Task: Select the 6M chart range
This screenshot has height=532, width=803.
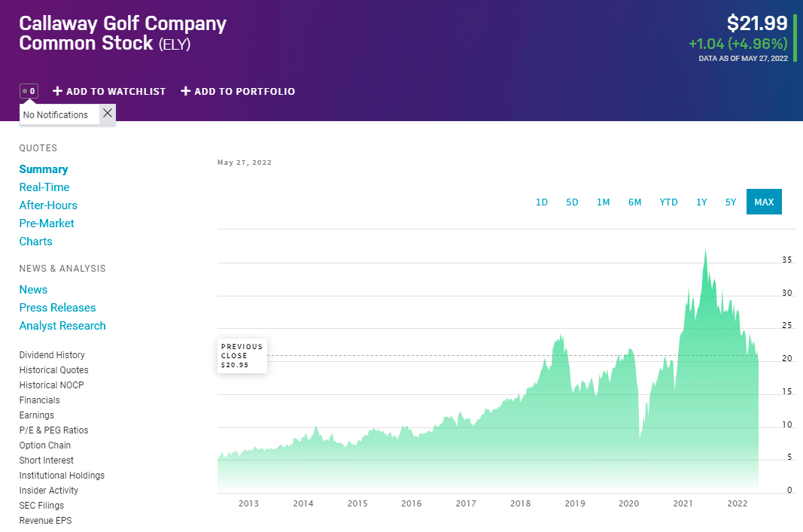Action: point(634,202)
